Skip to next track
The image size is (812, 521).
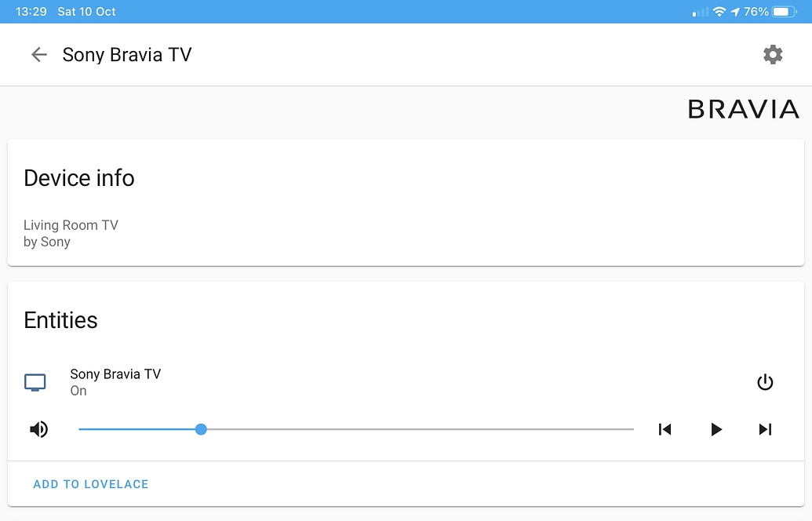[x=765, y=429]
